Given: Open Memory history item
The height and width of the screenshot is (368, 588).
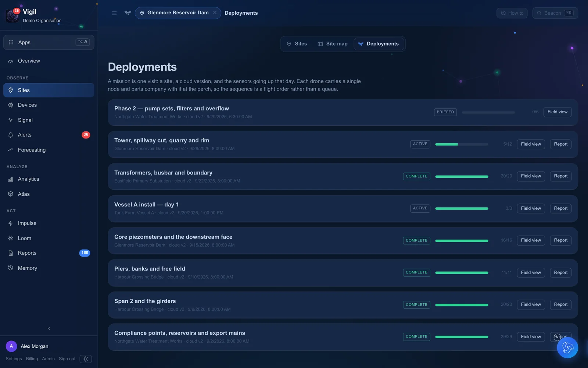Looking at the screenshot, I should click(x=49, y=268).
